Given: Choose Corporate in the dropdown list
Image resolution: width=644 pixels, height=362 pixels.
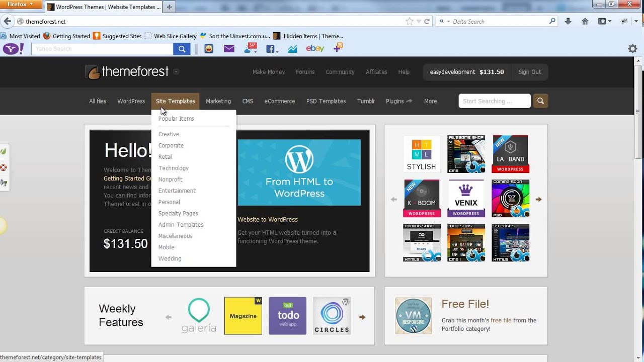Looking at the screenshot, I should click(171, 145).
